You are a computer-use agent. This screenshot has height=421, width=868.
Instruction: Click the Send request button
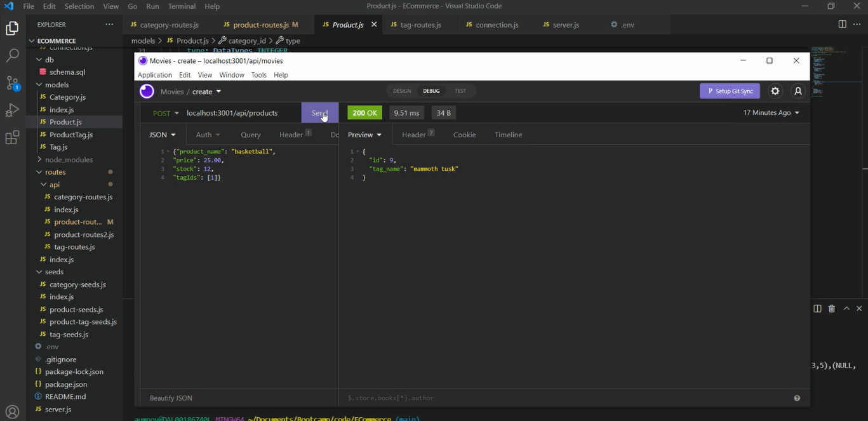point(320,113)
